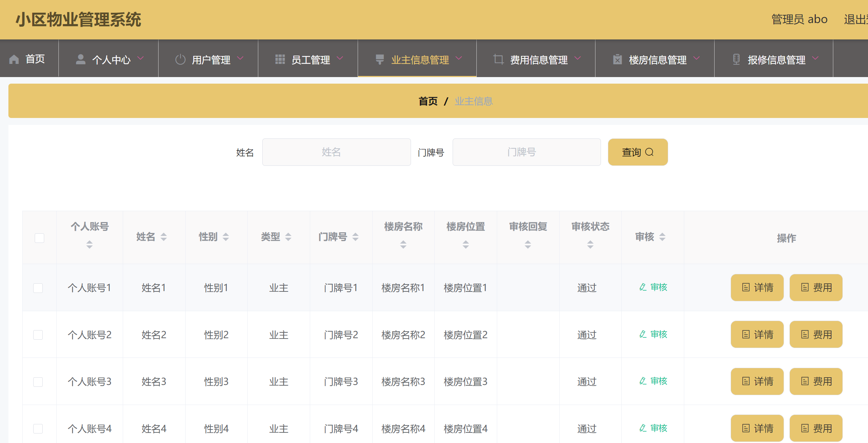Sort the table by 类型 column
This screenshot has height=443, width=868.
288,237
